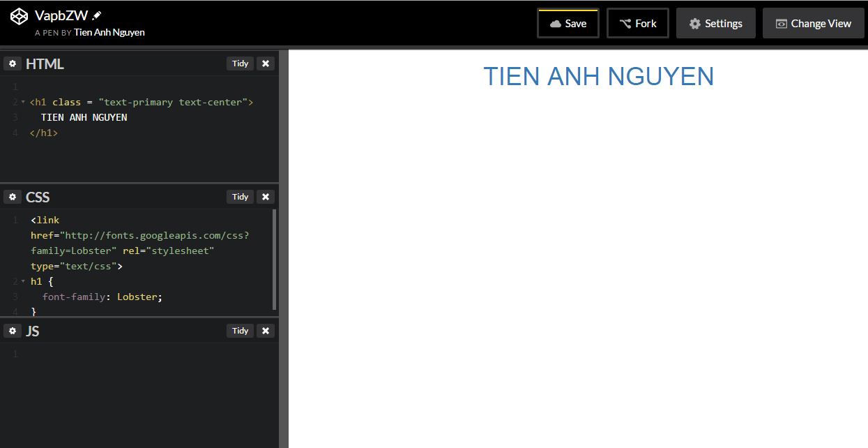This screenshot has width=868, height=448.
Task: Open the Change View menu
Action: pyautogui.click(x=813, y=22)
